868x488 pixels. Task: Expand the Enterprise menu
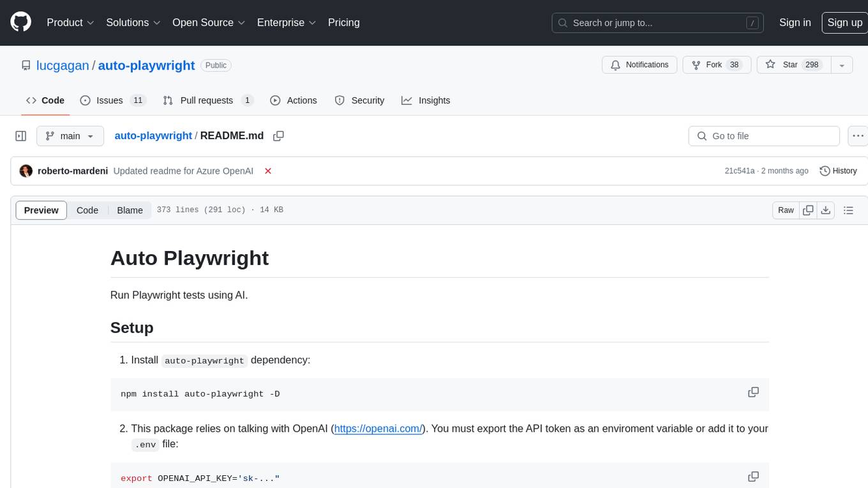point(287,22)
